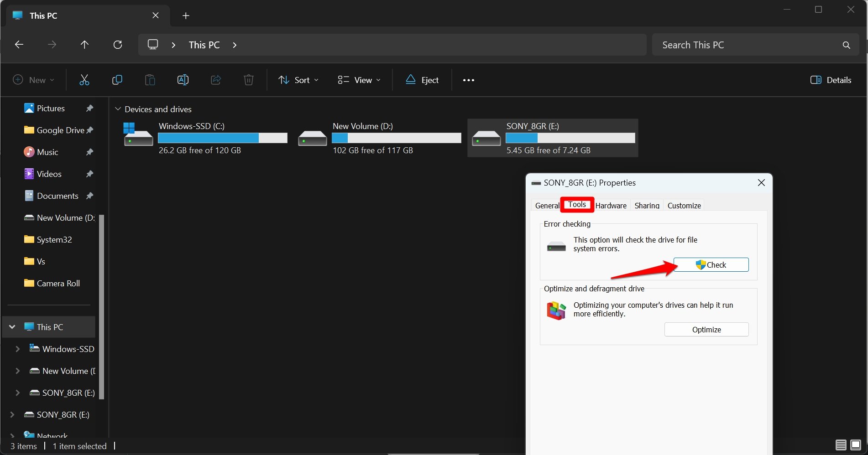Open the View dropdown
868x455 pixels.
coord(359,80)
